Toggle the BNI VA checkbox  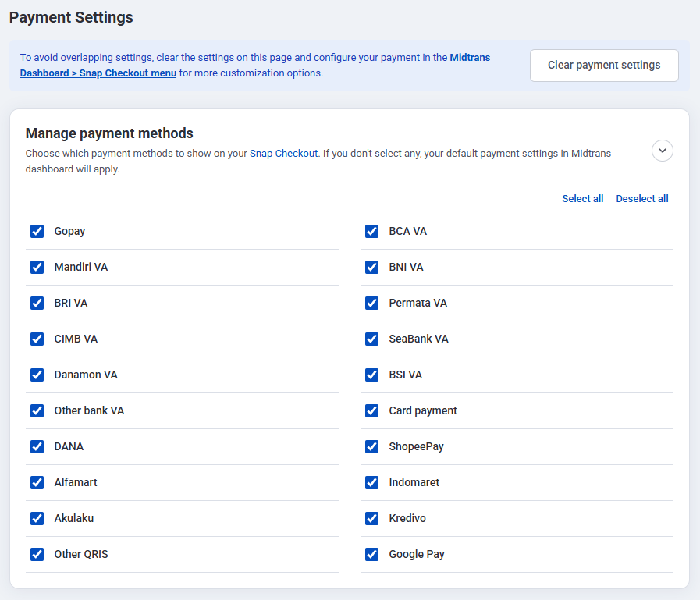[x=372, y=267]
